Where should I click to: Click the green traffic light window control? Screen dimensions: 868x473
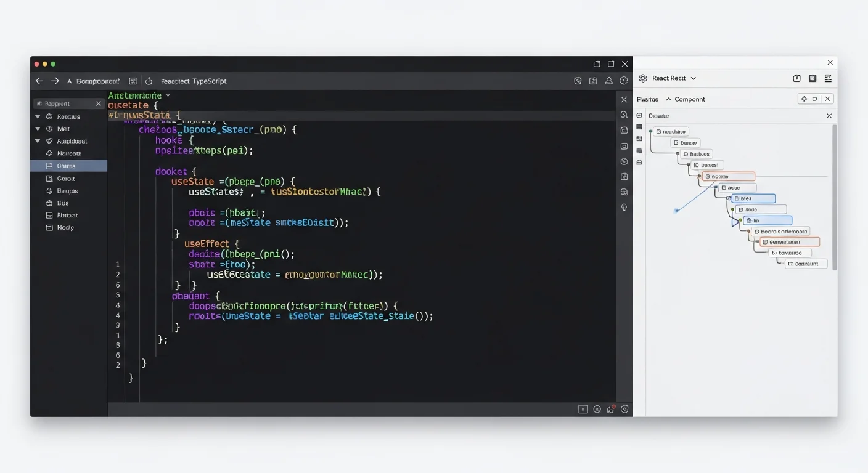(x=53, y=63)
